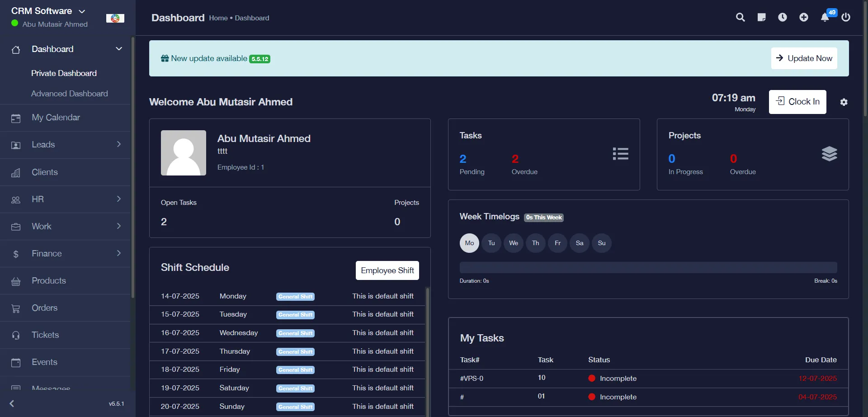Click the Tasks list icon
The image size is (868, 417).
[x=620, y=154]
